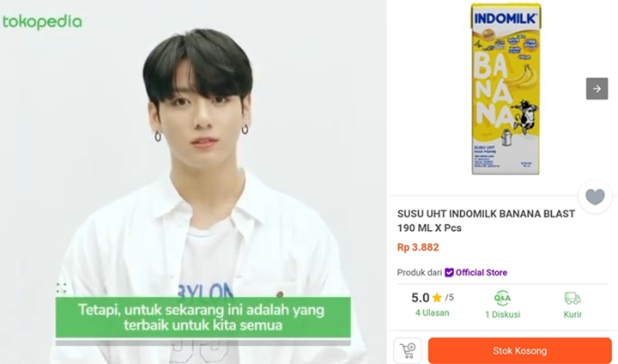The width and height of the screenshot is (618, 364).
Task: Click the green subtitle caption box
Action: 203,318
